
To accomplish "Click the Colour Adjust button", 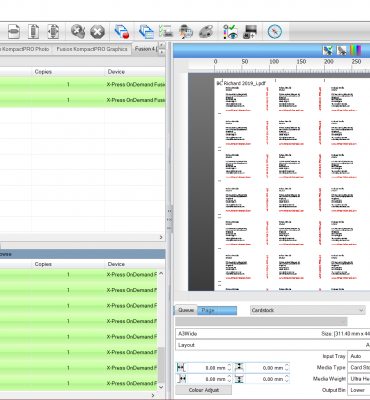I will coord(204,390).
